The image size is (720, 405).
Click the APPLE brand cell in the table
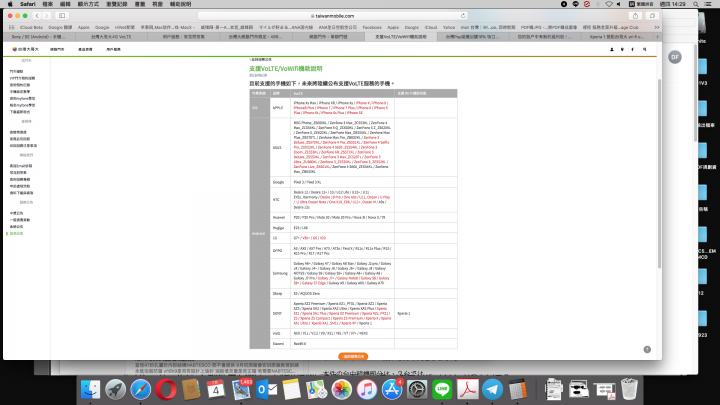click(278, 108)
